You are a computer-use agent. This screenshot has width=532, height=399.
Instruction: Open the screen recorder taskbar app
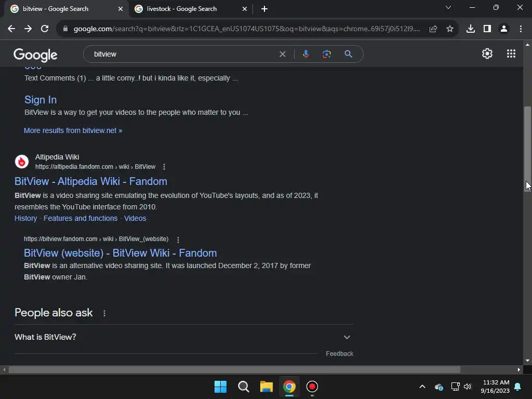(312, 387)
